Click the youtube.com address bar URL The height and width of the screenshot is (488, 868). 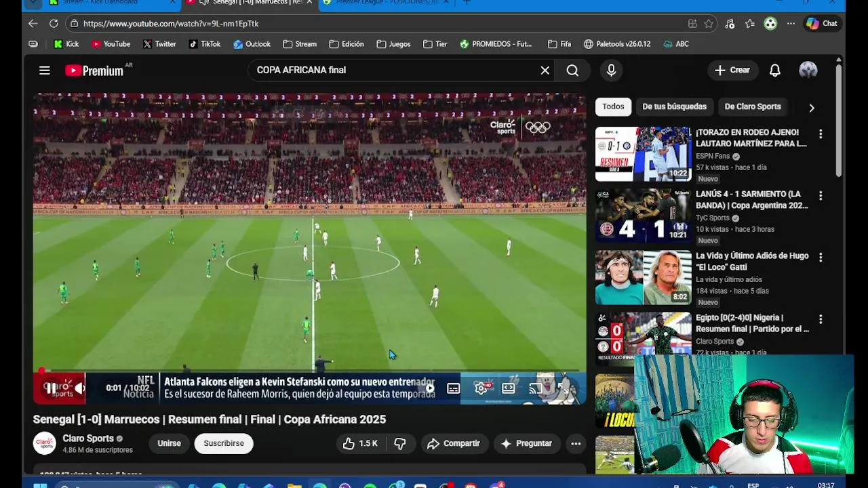[x=171, y=24]
